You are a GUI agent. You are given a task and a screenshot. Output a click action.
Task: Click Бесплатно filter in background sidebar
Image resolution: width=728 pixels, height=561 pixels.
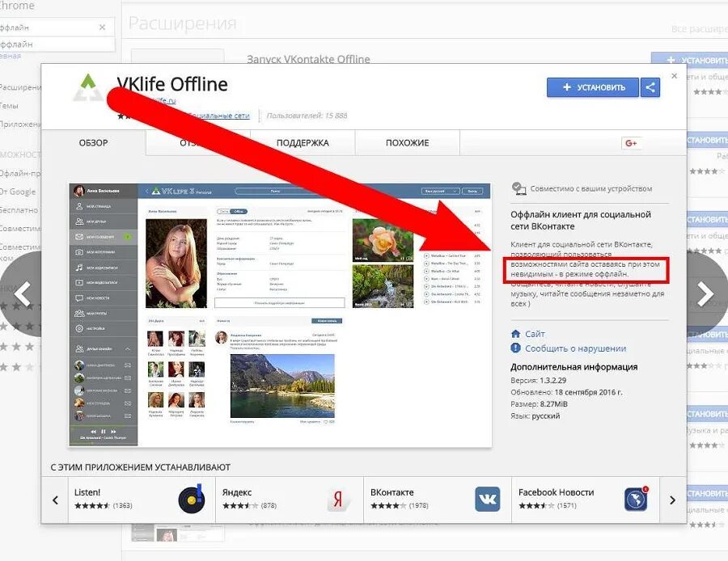(x=19, y=210)
